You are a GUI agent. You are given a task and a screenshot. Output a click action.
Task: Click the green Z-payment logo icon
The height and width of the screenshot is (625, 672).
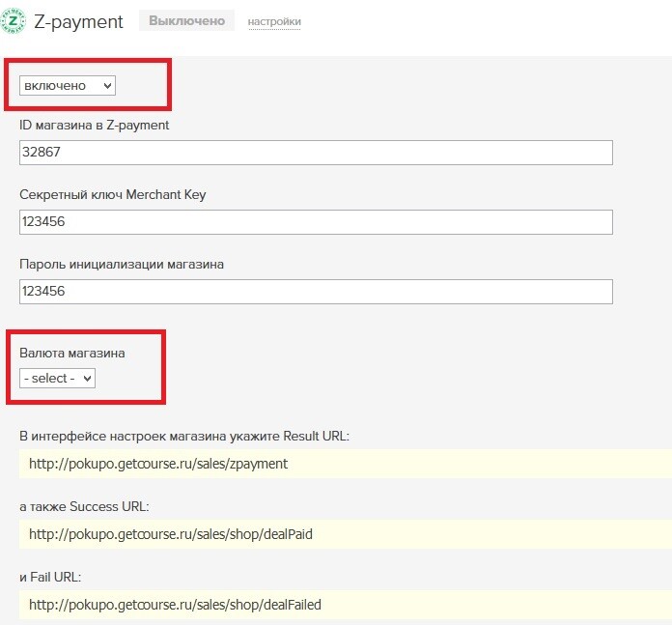pyautogui.click(x=13, y=20)
